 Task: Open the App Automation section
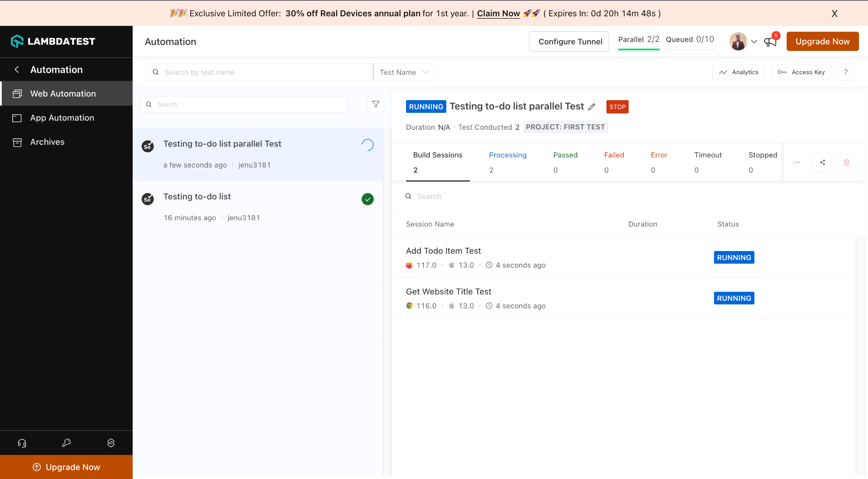[66, 118]
